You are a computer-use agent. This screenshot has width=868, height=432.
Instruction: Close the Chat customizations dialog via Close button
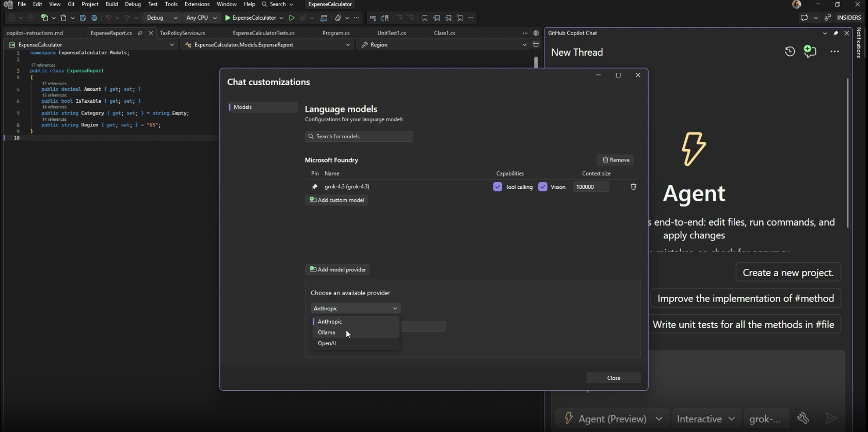pos(614,378)
